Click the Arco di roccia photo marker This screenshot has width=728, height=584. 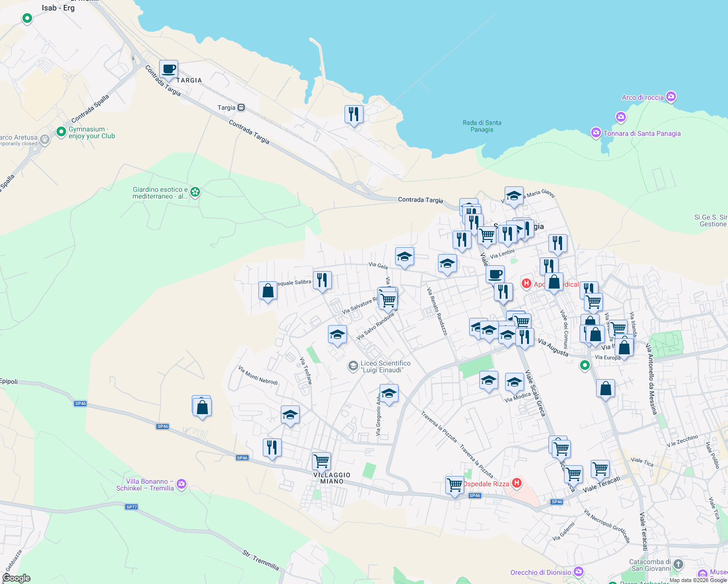click(x=672, y=97)
